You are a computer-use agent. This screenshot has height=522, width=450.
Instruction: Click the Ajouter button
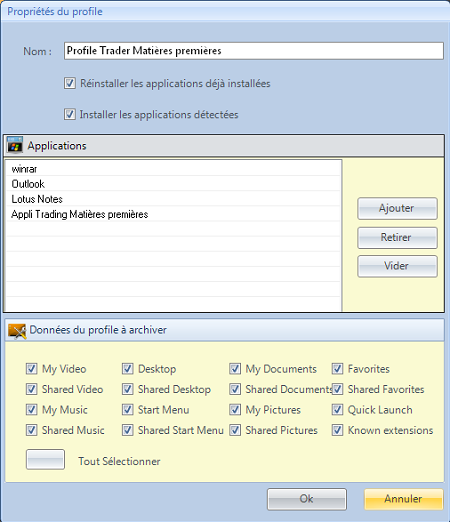(397, 209)
